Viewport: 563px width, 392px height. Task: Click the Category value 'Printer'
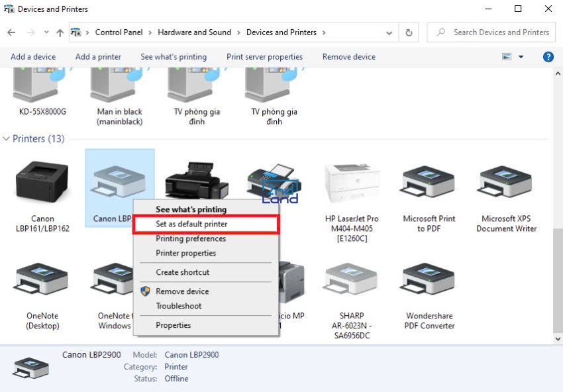[176, 367]
